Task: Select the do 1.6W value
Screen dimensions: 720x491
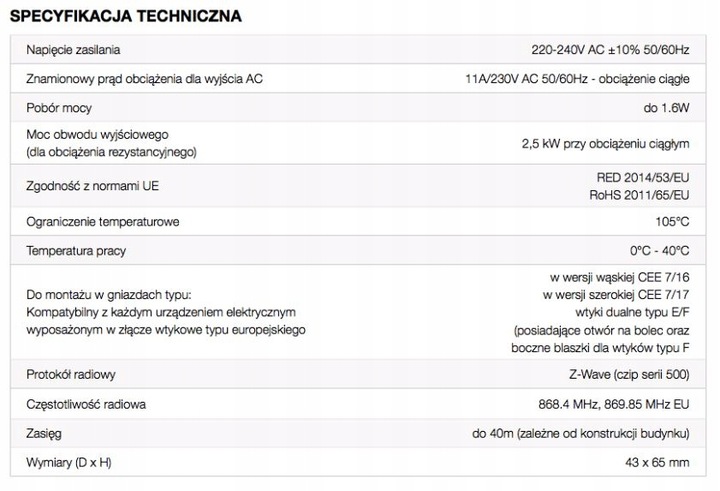Action: pos(667,107)
